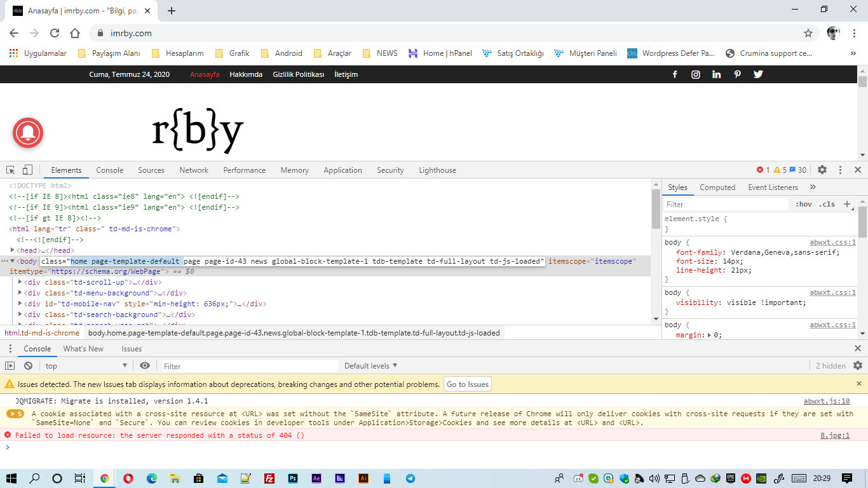This screenshot has height=488, width=868.
Task: Expand the td-mobile-nav div node
Action: (x=20, y=304)
